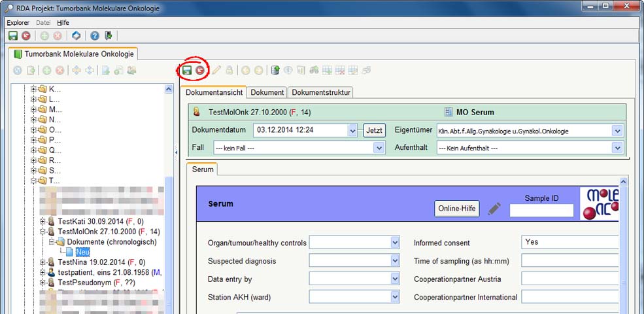Viewport: 644px width, 314px height.
Task: Click the pencil icon next to Online-Hilfe
Action: point(495,209)
